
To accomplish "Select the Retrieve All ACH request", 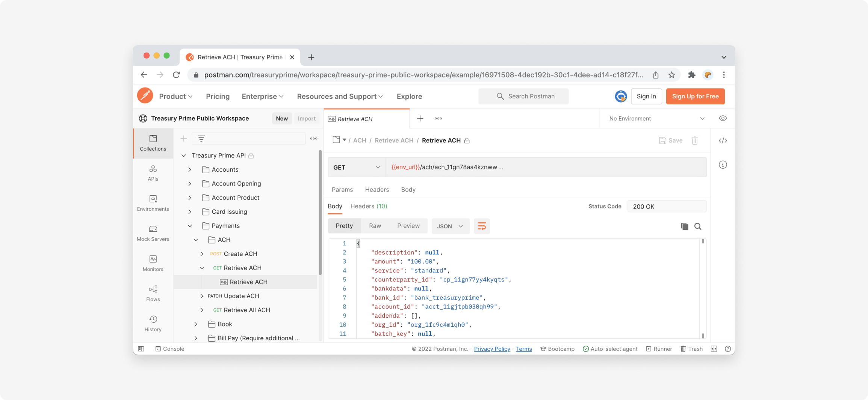I will click(246, 310).
